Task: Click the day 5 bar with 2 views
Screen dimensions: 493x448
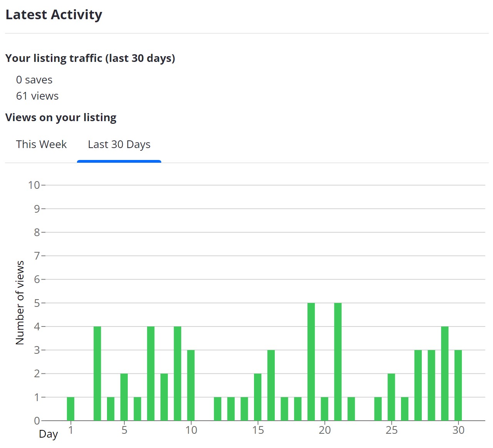Action: (124, 397)
